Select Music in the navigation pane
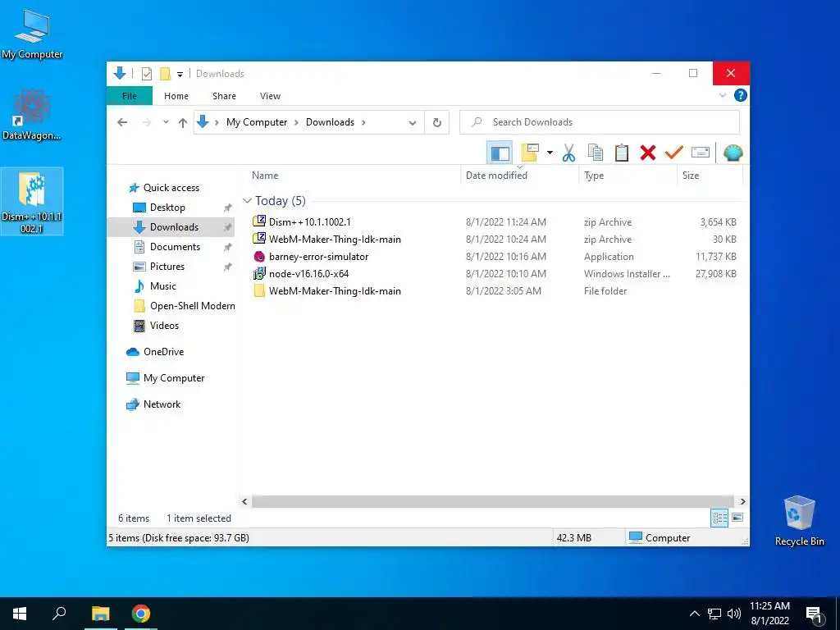Viewport: 840px width, 630px height. [163, 286]
